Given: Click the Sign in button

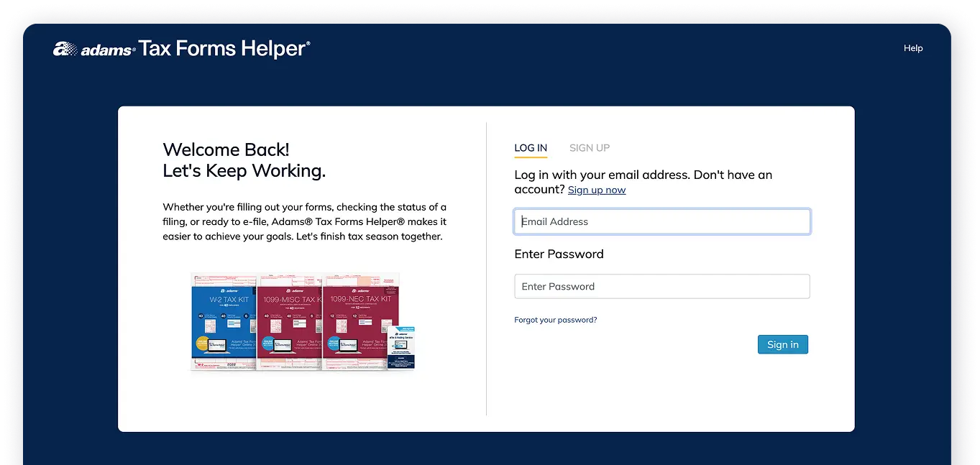Looking at the screenshot, I should [783, 344].
